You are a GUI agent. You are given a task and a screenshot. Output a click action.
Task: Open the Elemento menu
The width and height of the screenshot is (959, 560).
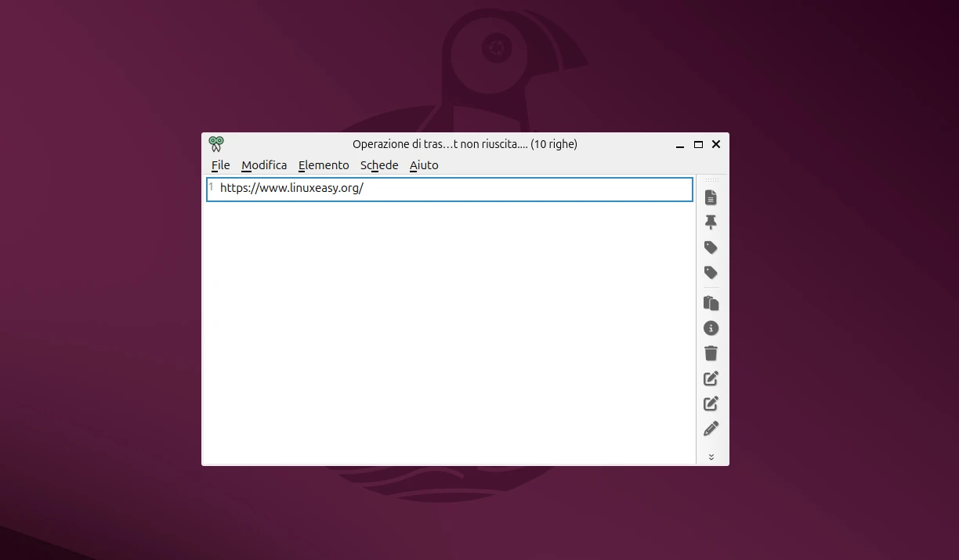(324, 165)
